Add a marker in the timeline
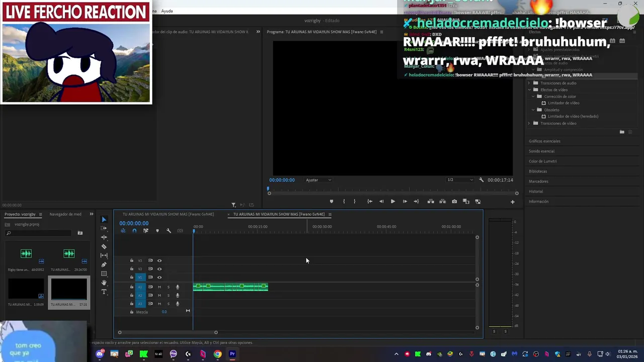The width and height of the screenshot is (644, 362). point(157,231)
